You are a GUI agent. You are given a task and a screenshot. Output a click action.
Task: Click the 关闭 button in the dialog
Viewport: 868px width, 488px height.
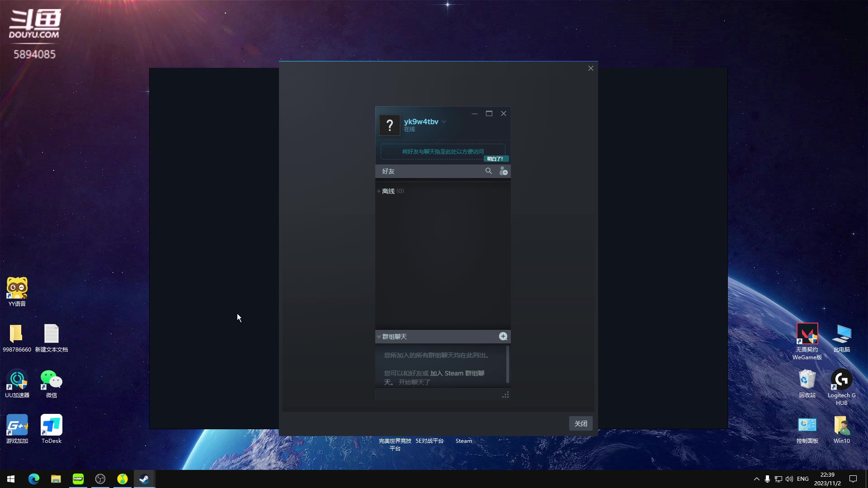click(580, 423)
